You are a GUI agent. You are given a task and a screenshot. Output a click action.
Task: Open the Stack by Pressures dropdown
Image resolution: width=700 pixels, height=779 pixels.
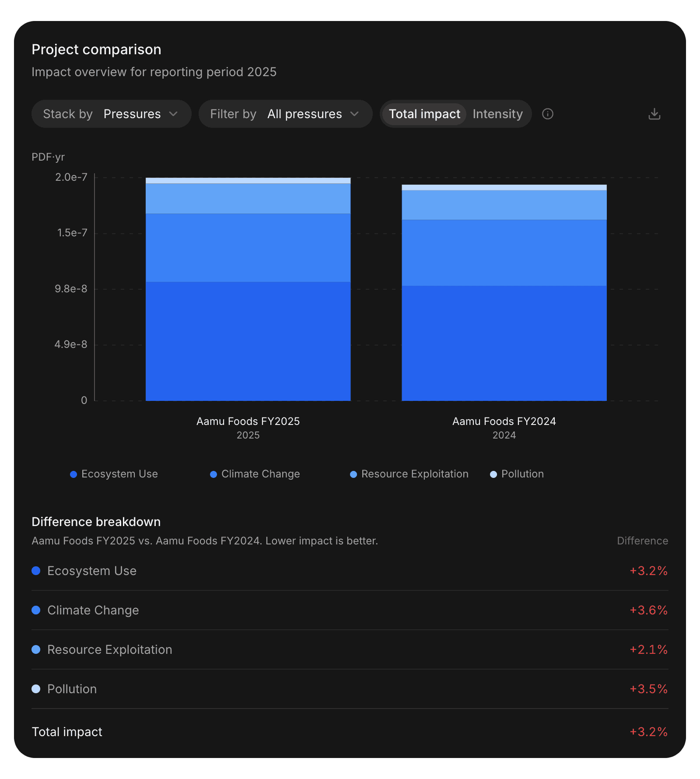(111, 114)
